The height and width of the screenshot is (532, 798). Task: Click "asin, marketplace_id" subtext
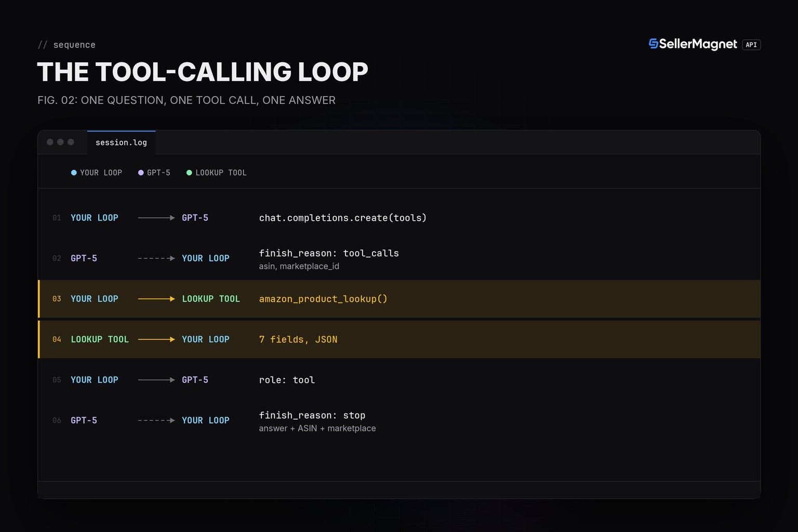tap(299, 266)
